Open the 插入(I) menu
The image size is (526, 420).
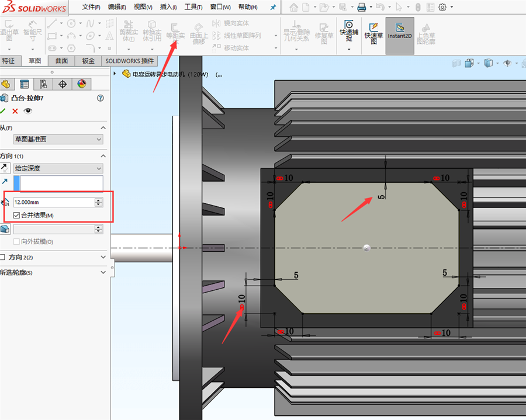point(168,7)
